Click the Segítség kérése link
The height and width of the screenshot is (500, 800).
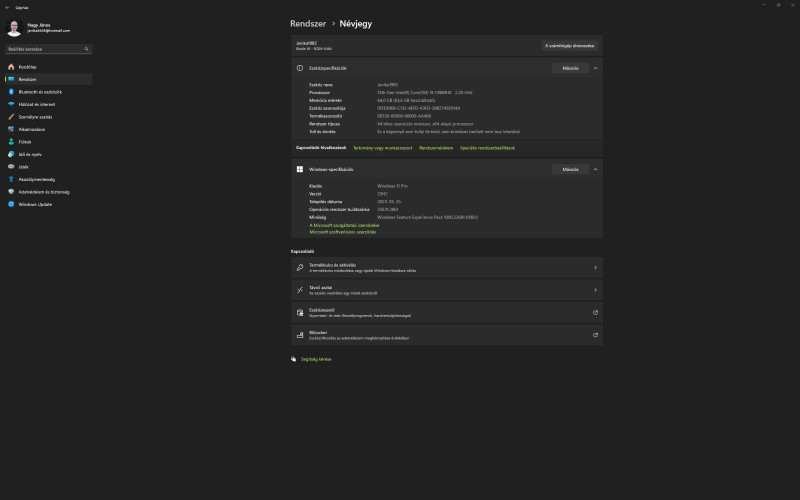[316, 359]
